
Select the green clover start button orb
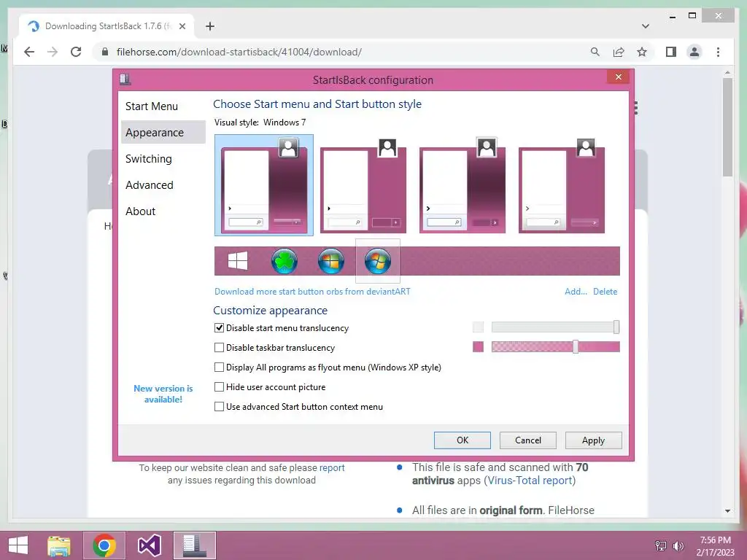(285, 261)
